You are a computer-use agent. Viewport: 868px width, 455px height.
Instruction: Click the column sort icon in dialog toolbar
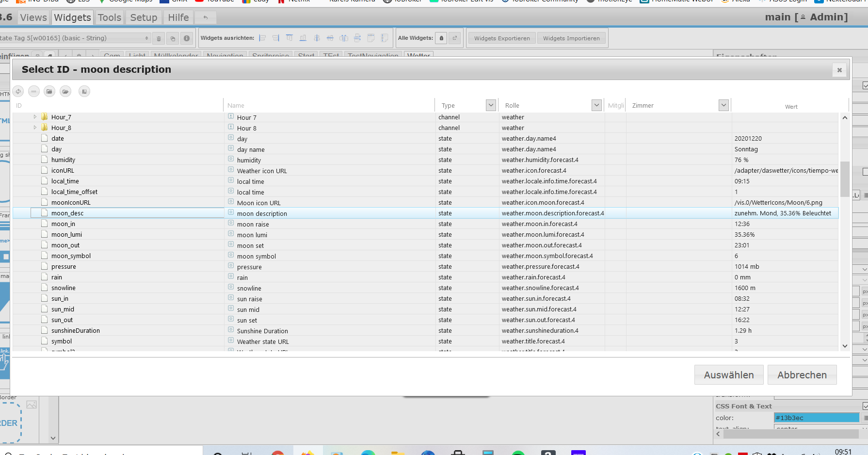point(84,91)
